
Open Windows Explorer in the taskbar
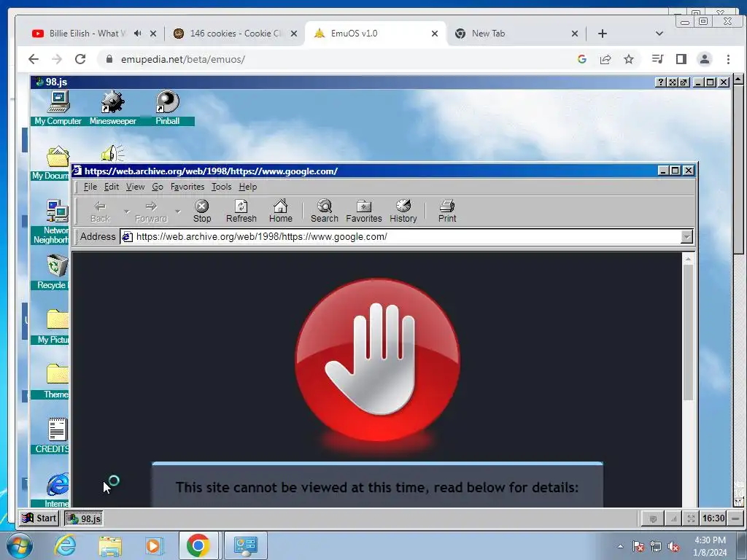click(110, 545)
